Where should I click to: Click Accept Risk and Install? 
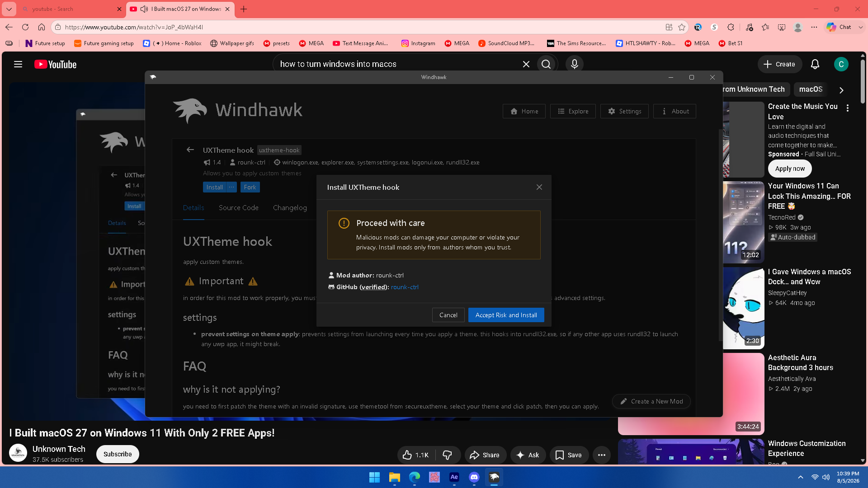pos(506,315)
